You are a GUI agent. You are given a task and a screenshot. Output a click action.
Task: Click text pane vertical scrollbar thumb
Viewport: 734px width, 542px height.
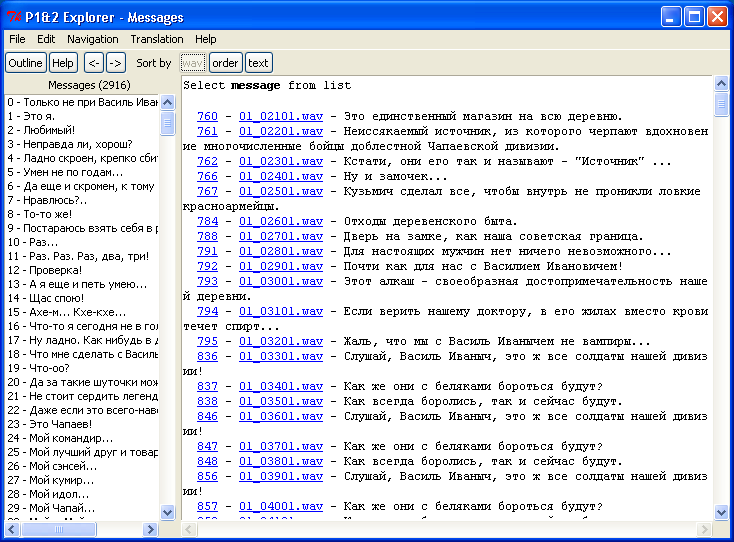click(721, 104)
